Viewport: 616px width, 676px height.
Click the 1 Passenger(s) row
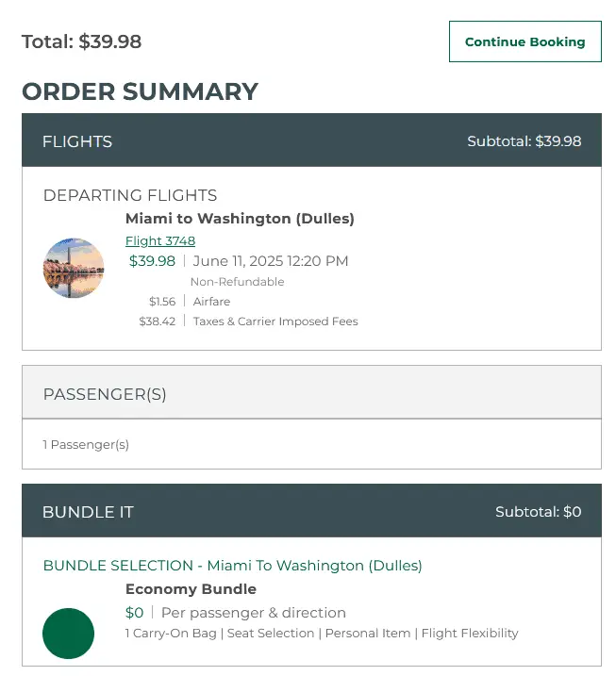[86, 444]
